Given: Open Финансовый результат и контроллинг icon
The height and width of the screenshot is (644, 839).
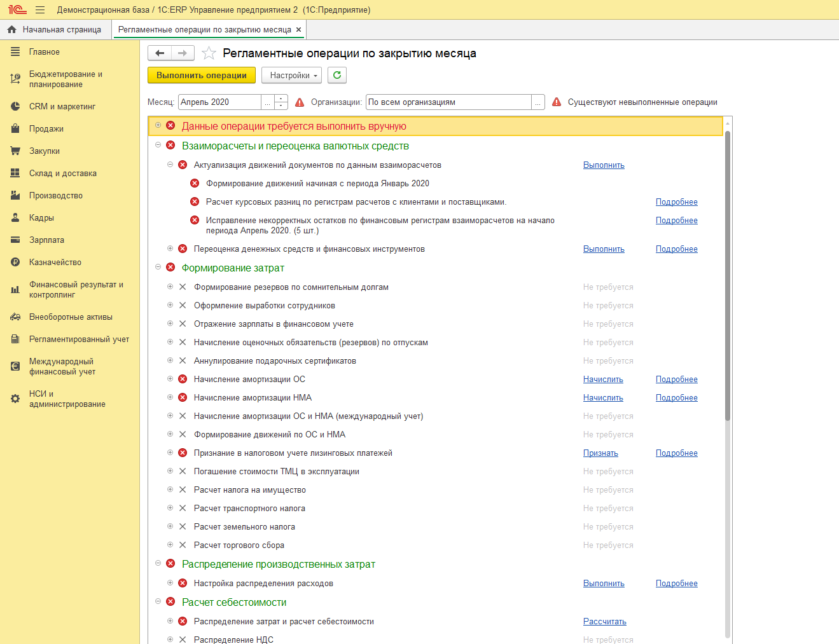Looking at the screenshot, I should tap(15, 289).
